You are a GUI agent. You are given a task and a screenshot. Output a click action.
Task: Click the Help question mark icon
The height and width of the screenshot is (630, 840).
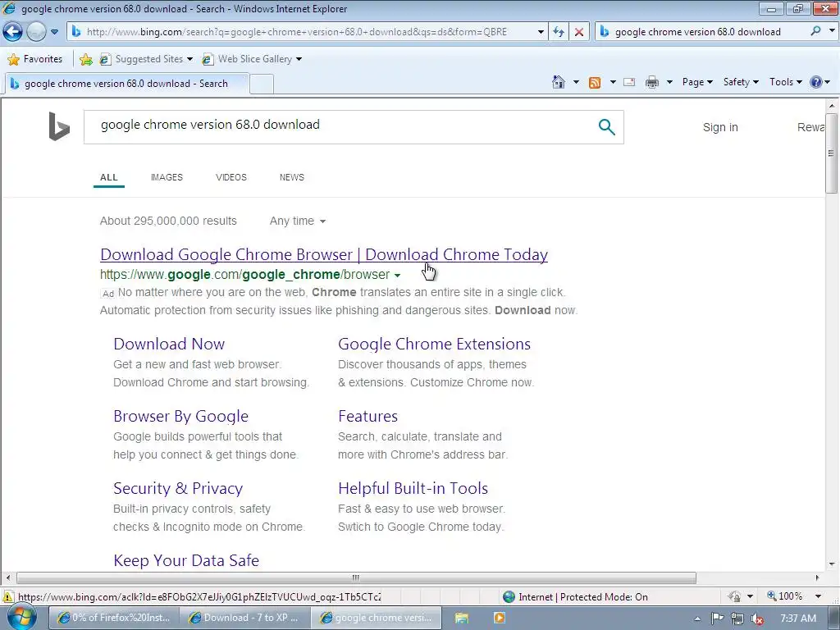(x=816, y=82)
